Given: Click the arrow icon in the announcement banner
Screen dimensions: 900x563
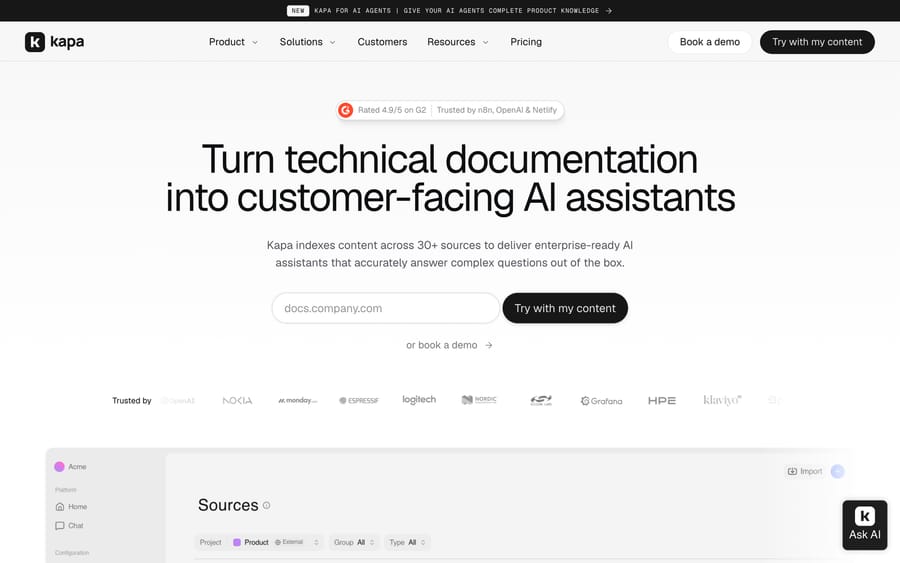Looking at the screenshot, I should (x=608, y=10).
